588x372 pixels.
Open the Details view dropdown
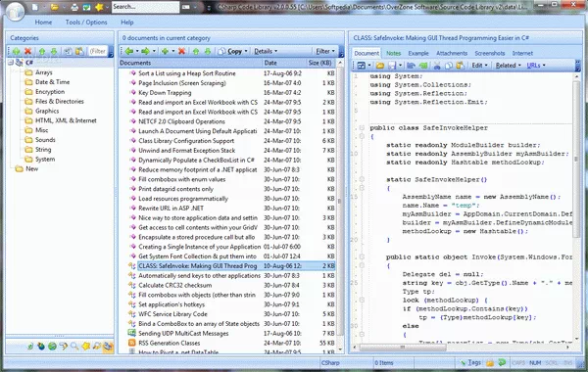266,51
